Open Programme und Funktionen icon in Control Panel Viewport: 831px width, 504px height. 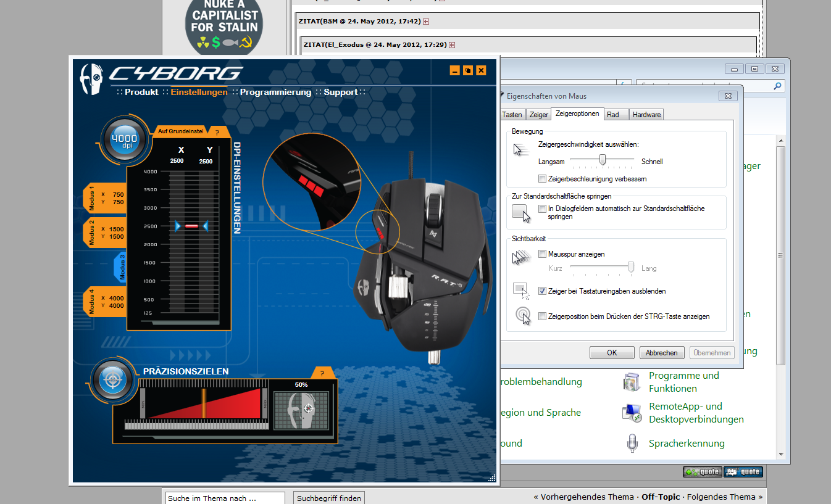coord(632,382)
